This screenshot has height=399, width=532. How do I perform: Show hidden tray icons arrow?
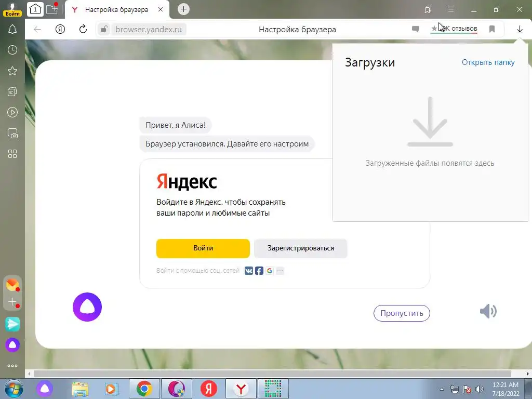point(442,389)
